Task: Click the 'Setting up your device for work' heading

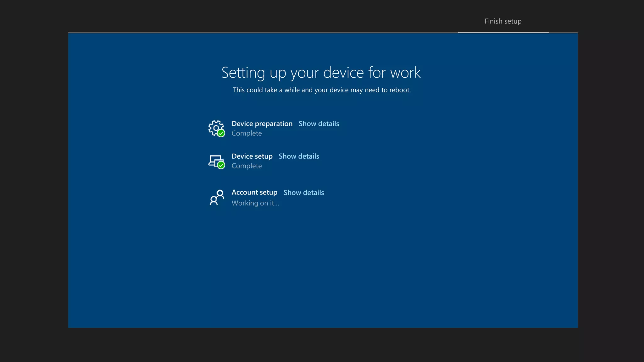Action: [x=321, y=73]
